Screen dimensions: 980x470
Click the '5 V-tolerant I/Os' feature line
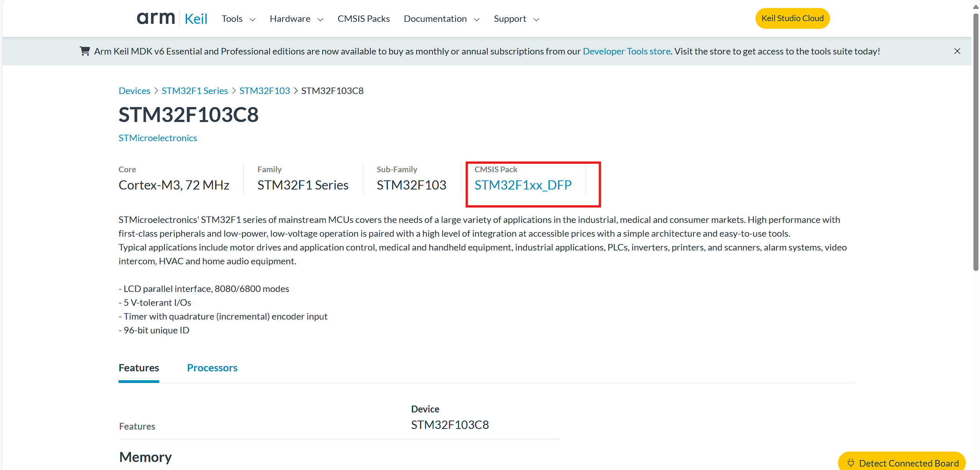[x=155, y=302]
